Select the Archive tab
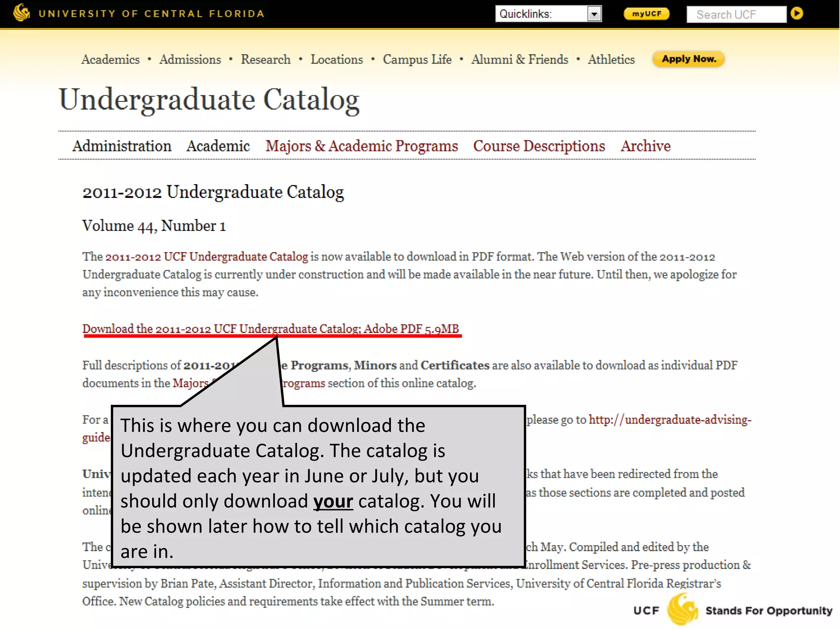Screen dimensions: 840x630 pos(646,146)
